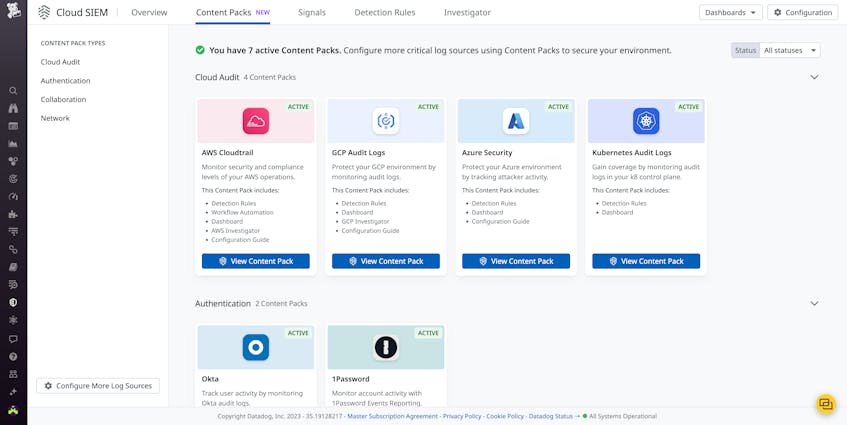Viewport: 847px width, 425px height.
Task: Open the yellow chat widget icon
Action: point(825,404)
